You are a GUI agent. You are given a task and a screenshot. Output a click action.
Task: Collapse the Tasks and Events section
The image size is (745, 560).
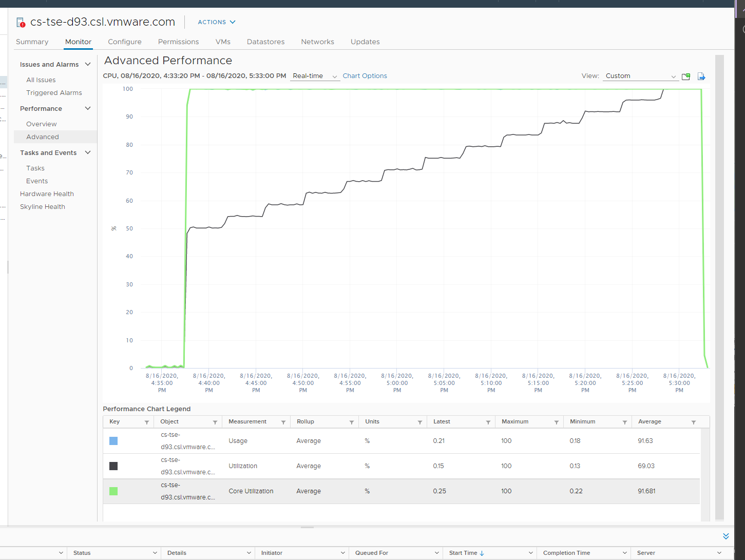tap(88, 152)
